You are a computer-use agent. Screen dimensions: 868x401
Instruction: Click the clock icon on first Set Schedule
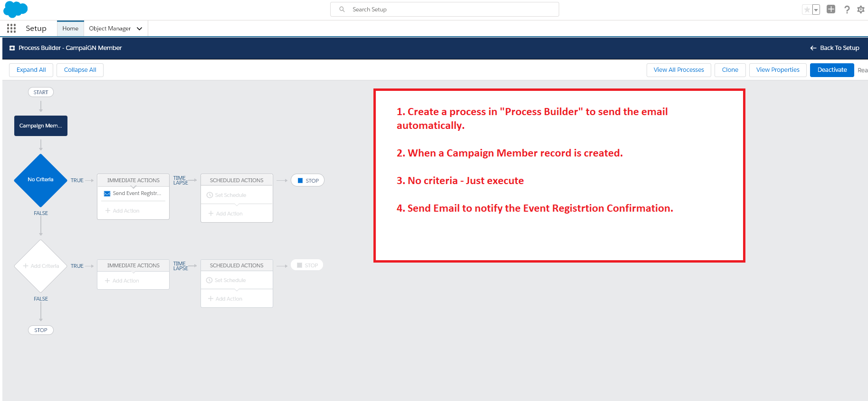pos(210,195)
